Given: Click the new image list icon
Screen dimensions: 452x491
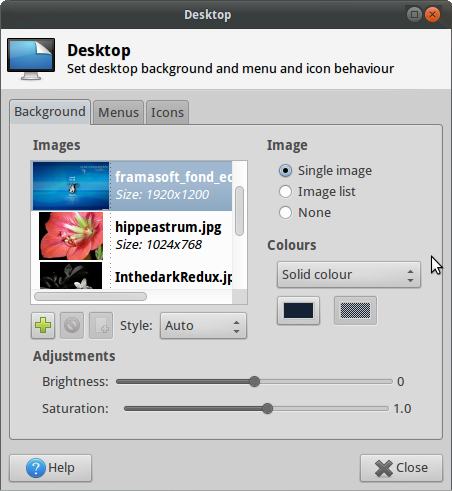Looking at the screenshot, I should click(101, 325).
